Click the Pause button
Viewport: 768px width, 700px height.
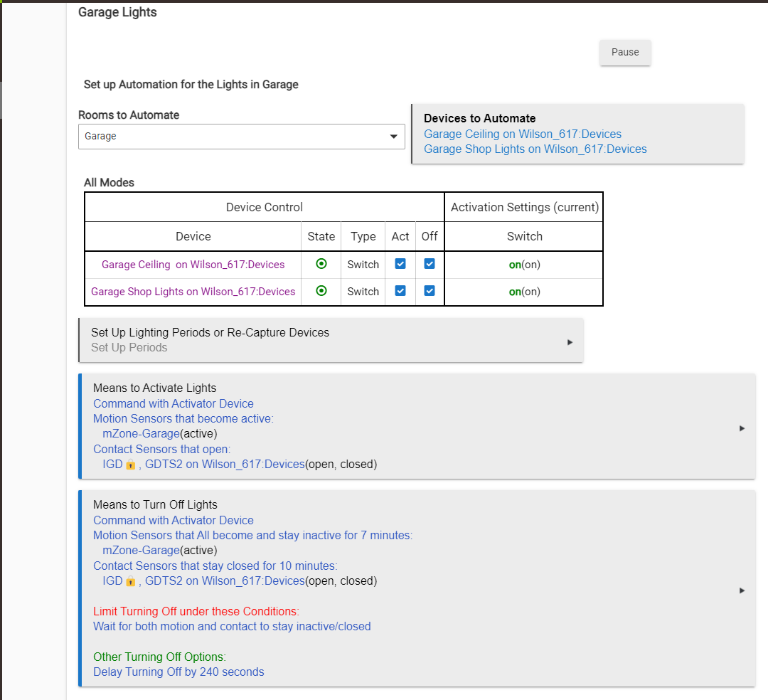point(624,52)
